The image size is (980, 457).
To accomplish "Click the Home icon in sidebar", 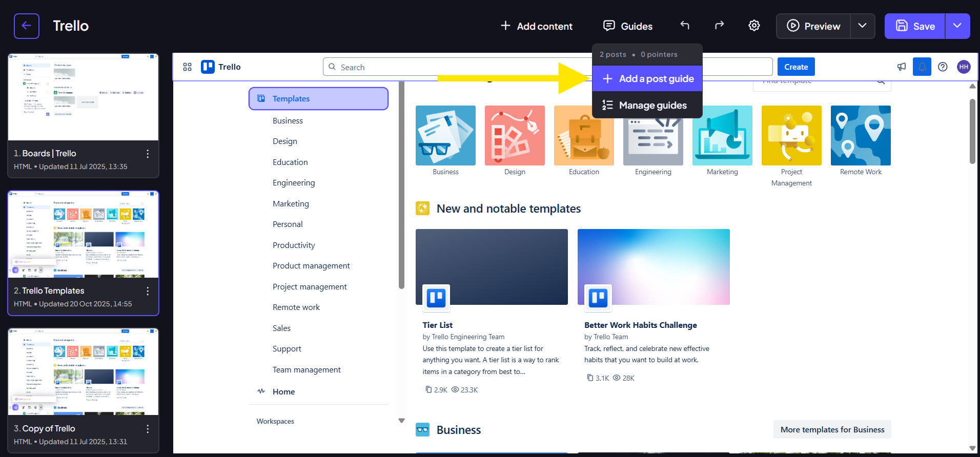I will click(261, 391).
